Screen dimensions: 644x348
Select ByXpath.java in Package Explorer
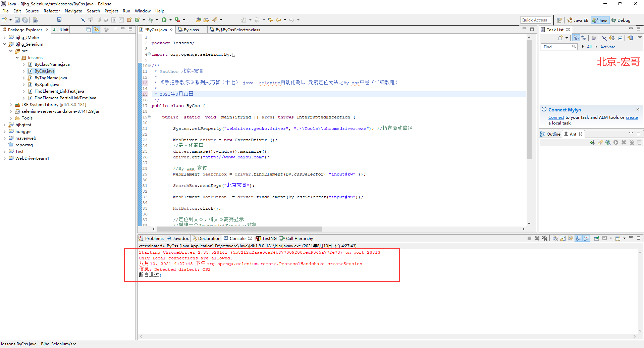point(47,85)
